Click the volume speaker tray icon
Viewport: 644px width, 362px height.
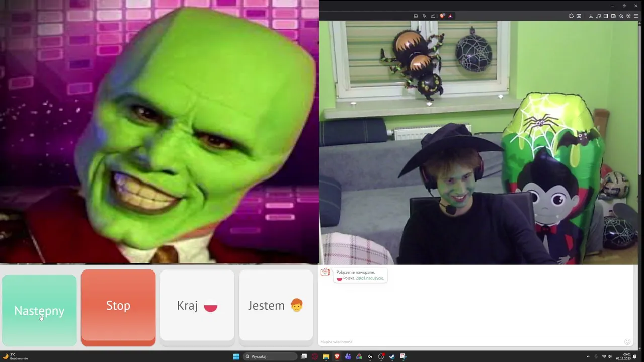tap(610, 356)
